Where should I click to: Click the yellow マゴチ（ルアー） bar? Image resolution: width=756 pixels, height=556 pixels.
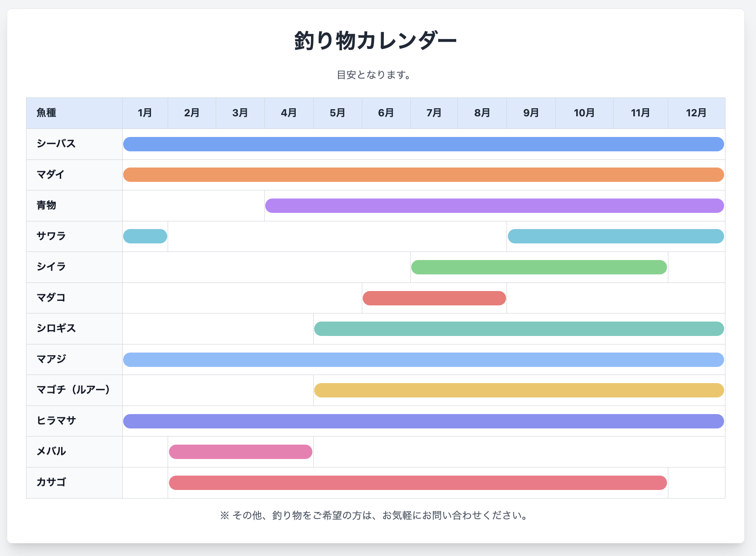point(519,390)
